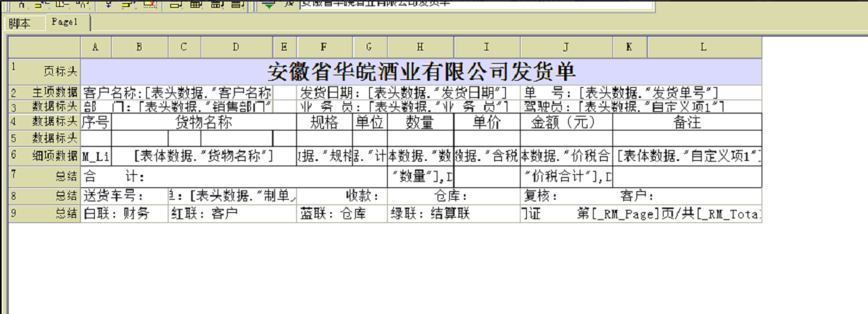The height and width of the screenshot is (314, 868).
Task: Select column header I
Action: coord(486,47)
